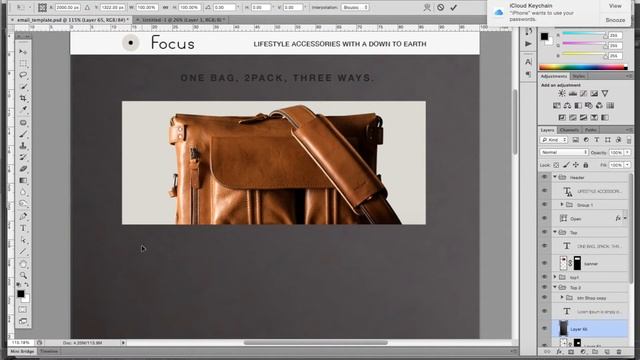Add a Brightness/Contrast adjustment
The height and width of the screenshot is (360, 640).
(x=562, y=93)
